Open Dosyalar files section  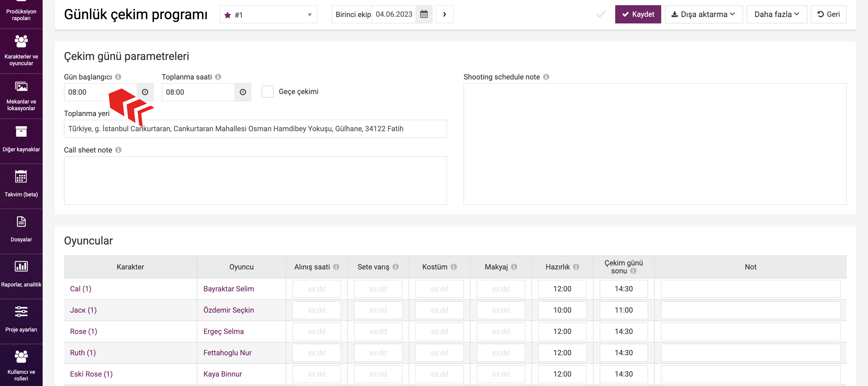pyautogui.click(x=21, y=231)
